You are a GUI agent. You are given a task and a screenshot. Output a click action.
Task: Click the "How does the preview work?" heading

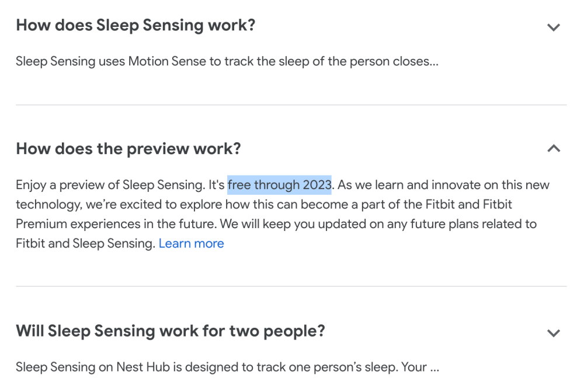128,149
